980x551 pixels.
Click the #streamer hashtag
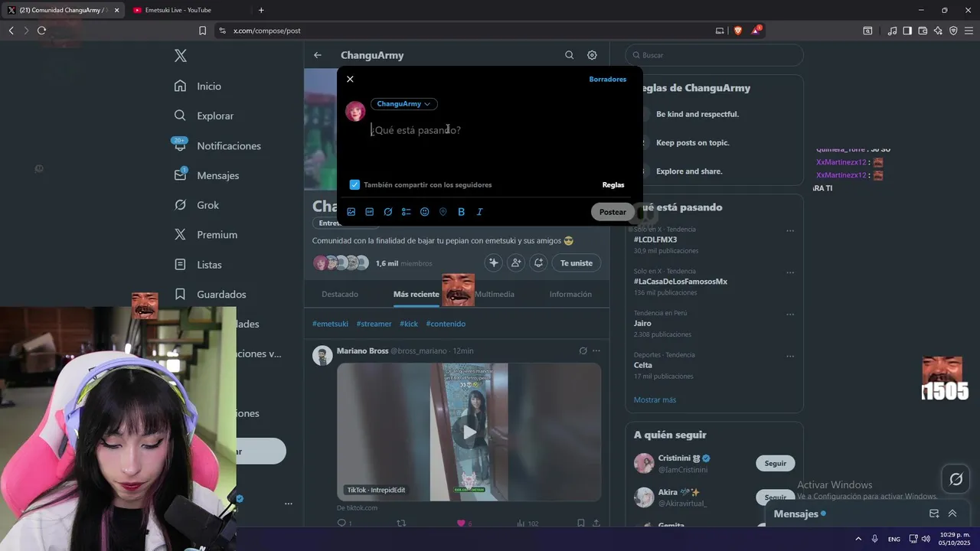pos(374,324)
